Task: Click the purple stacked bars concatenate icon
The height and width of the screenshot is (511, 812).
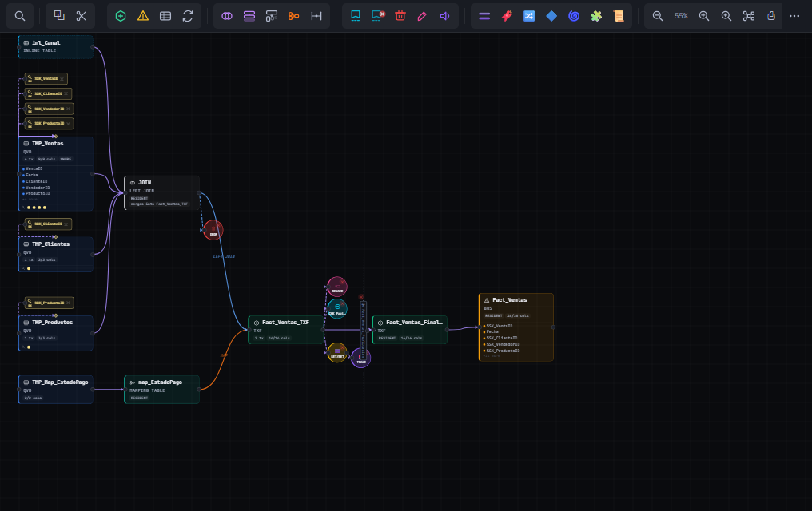Action: pos(249,16)
